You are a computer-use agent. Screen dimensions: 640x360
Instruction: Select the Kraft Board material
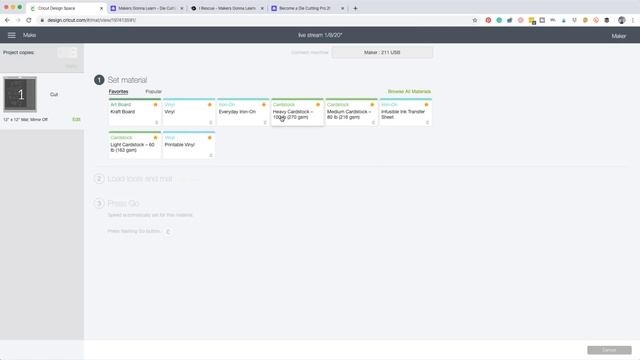click(135, 112)
